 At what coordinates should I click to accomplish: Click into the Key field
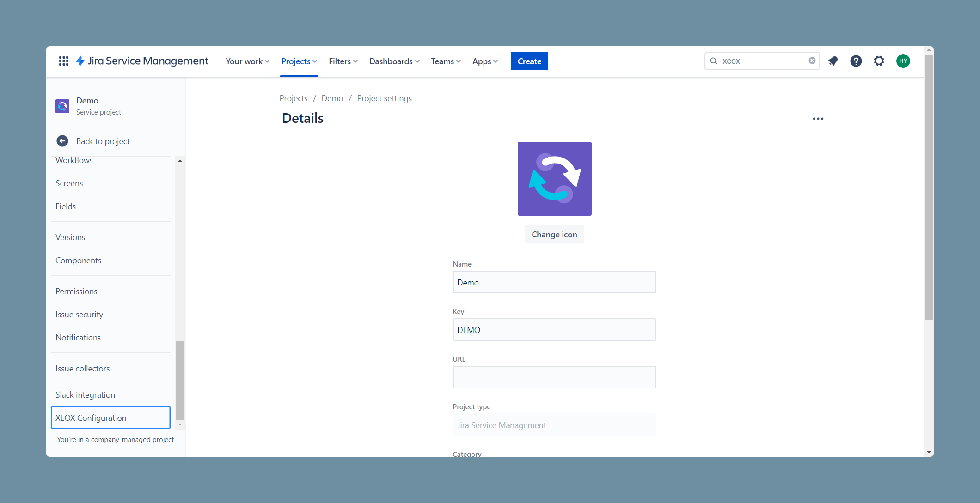554,330
